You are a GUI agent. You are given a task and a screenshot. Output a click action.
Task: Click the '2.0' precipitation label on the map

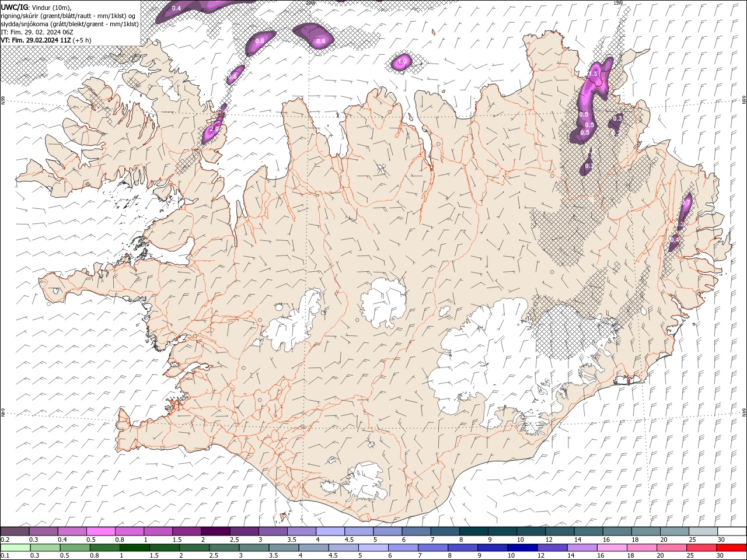click(215, 128)
